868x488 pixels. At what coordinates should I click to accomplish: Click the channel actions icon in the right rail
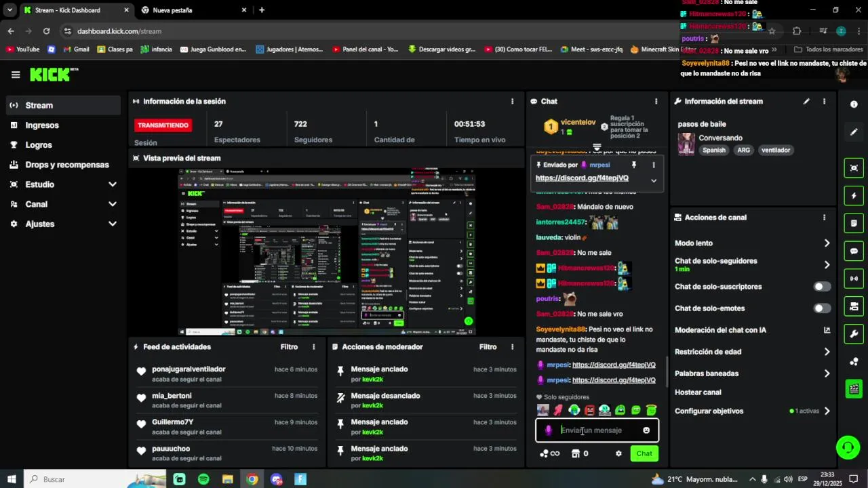[854, 306]
